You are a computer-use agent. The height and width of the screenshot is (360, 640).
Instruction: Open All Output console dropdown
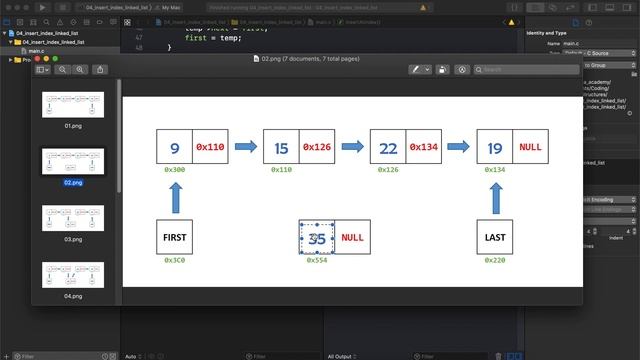[342, 357]
